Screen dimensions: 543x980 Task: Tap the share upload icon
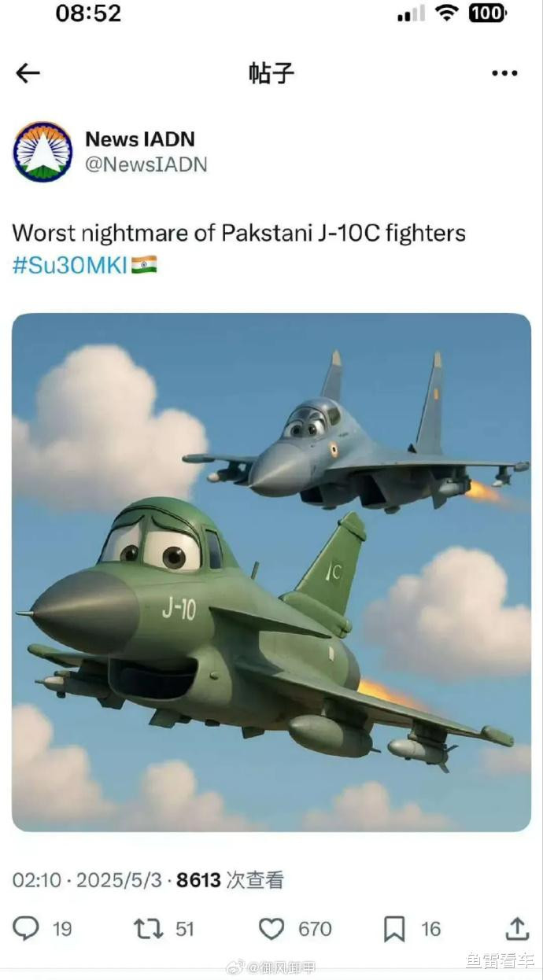point(516,929)
